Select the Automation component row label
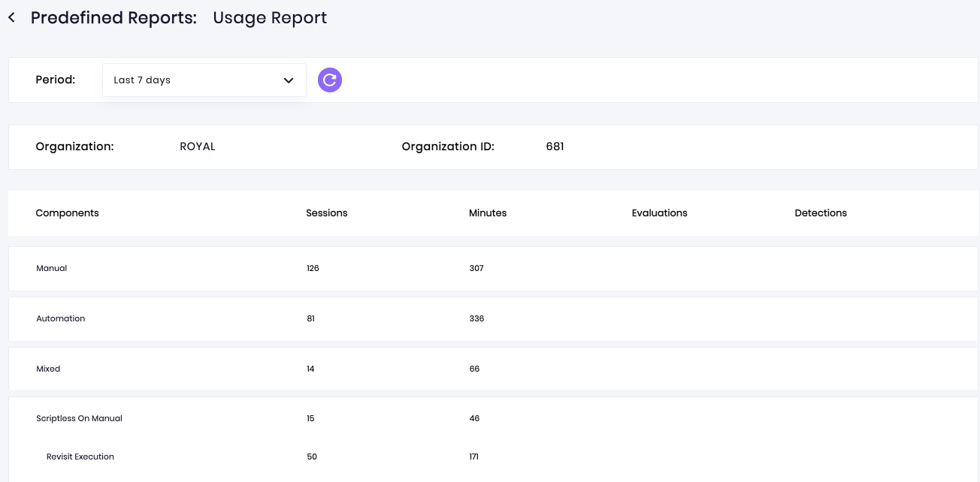The image size is (980, 482). coord(61,318)
